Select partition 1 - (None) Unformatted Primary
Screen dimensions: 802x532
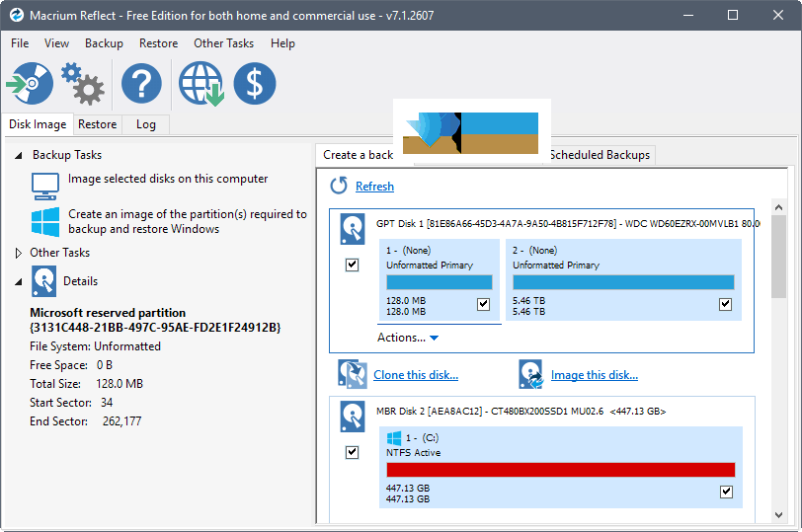[440, 280]
